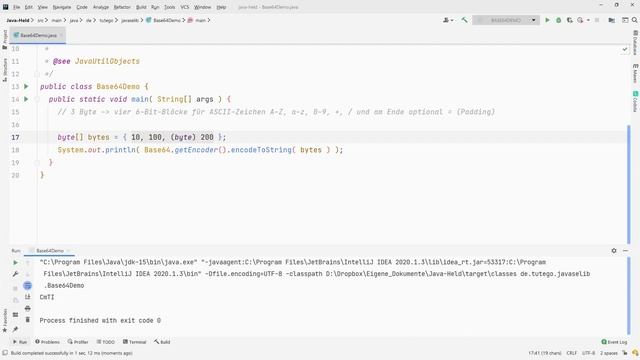Open the Build tool window

162,342
